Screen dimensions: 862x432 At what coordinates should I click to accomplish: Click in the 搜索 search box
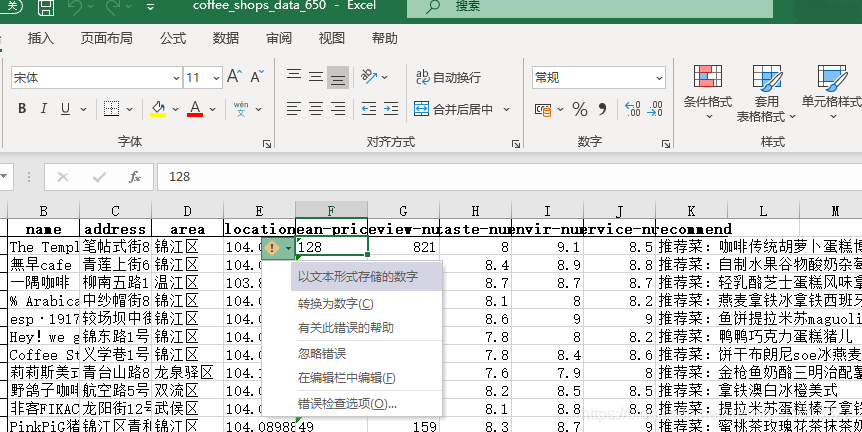[589, 7]
